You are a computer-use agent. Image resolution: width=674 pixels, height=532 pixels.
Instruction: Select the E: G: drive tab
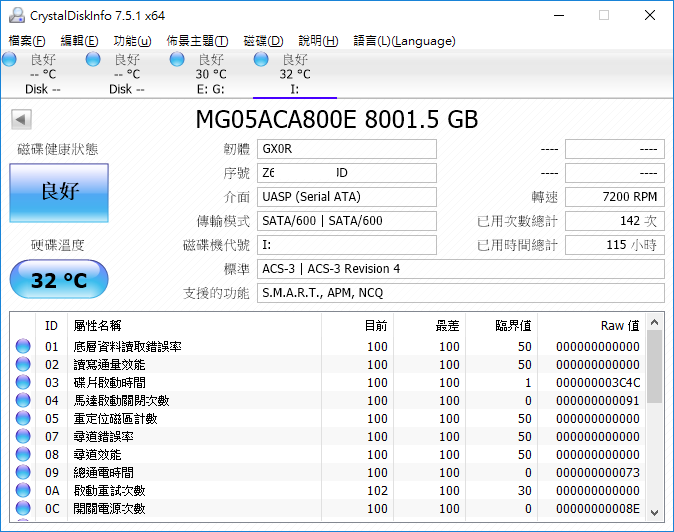click(x=211, y=74)
